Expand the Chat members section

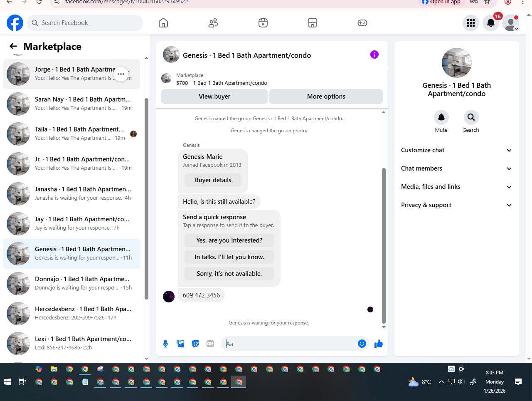pos(456,168)
